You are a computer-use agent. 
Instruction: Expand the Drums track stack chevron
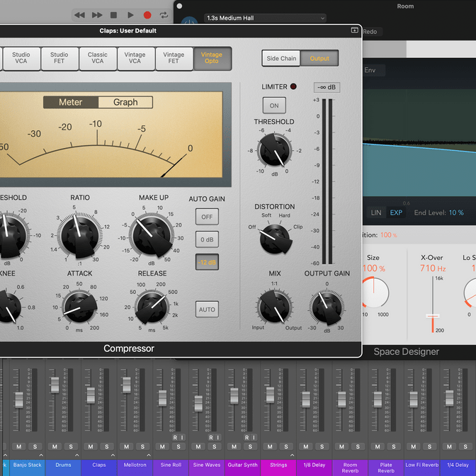pos(76,455)
